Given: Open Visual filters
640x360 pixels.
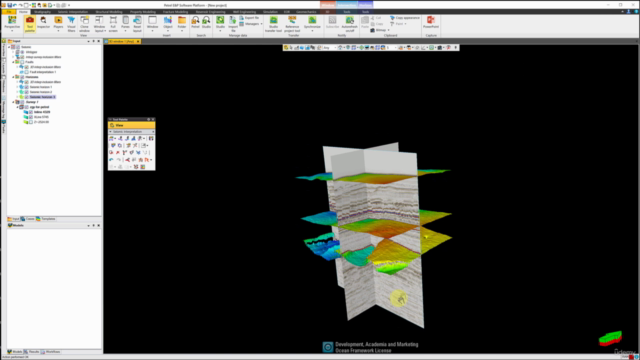Looking at the screenshot, I should tap(71, 24).
